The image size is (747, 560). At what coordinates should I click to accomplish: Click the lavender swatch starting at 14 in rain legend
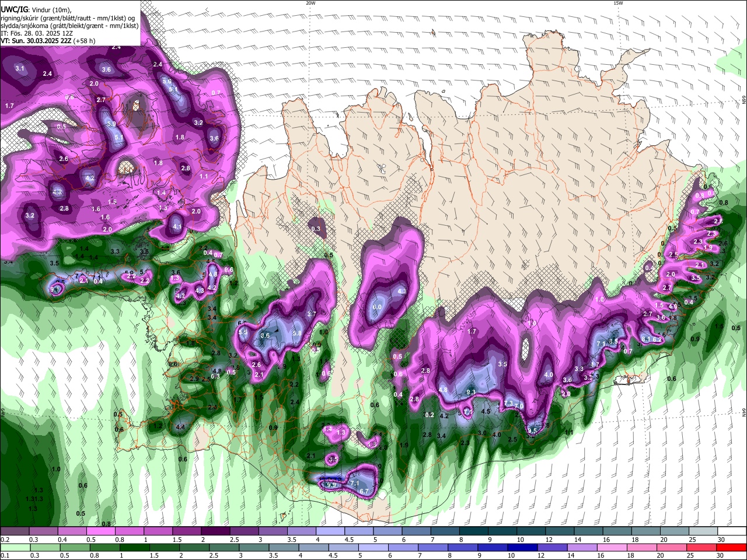(x=581, y=548)
